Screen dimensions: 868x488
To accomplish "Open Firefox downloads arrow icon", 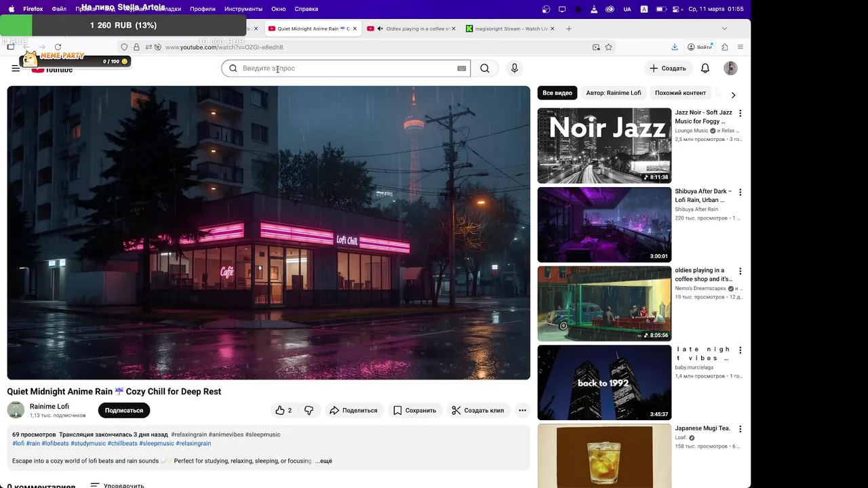I will click(675, 47).
